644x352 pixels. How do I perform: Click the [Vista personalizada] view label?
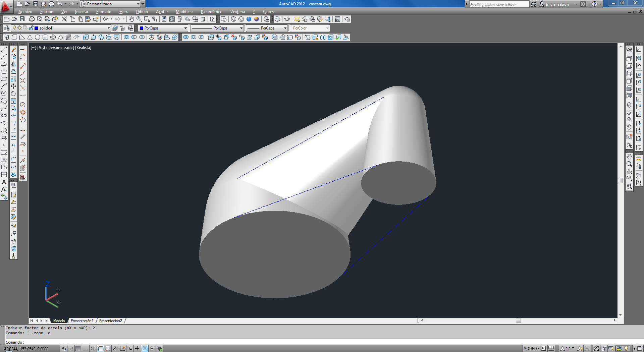point(56,48)
